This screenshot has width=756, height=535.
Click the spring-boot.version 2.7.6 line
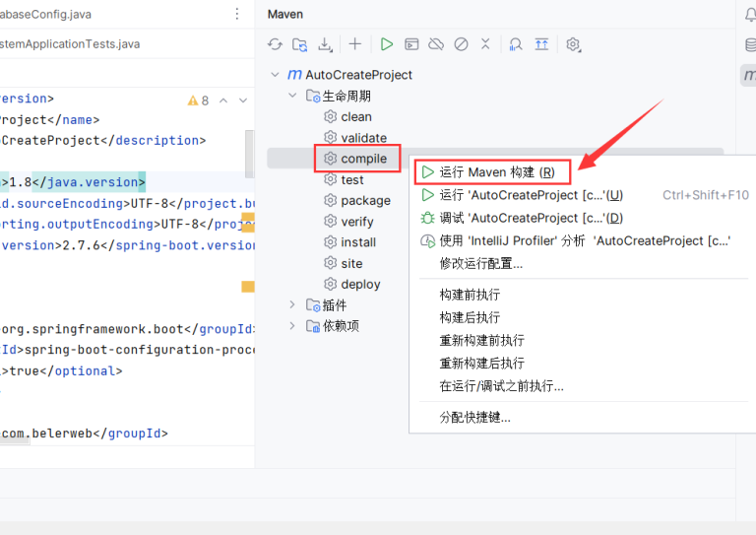coord(127,245)
